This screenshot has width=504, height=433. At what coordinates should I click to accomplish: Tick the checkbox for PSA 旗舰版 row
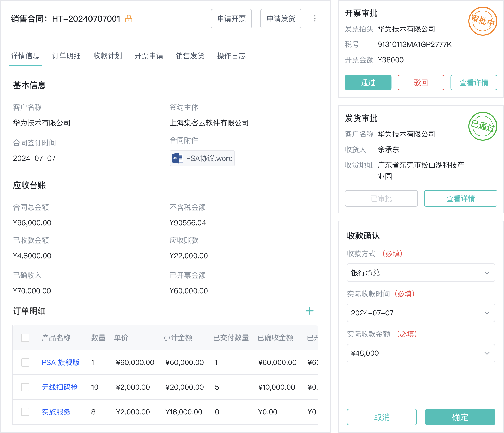click(x=25, y=362)
